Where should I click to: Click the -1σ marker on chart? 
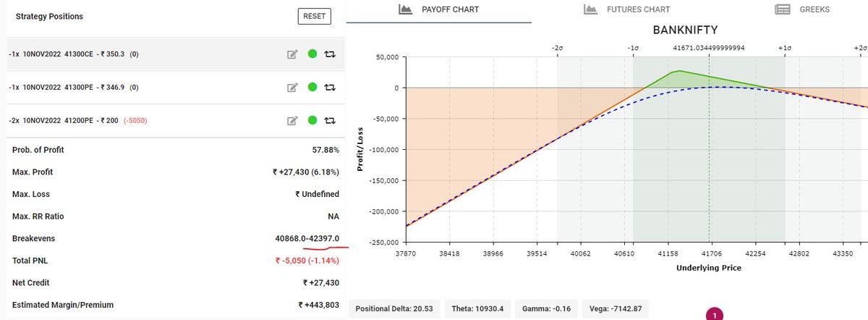point(633,47)
